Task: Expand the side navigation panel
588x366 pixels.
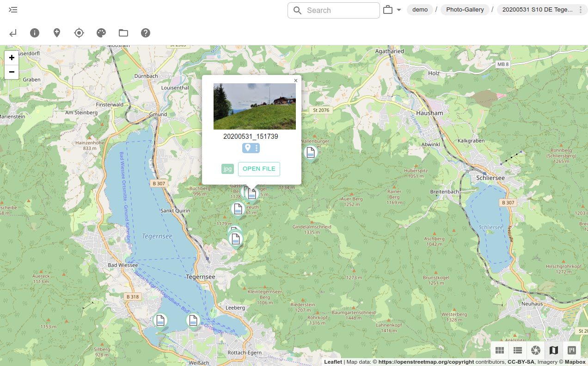Action: pos(13,10)
